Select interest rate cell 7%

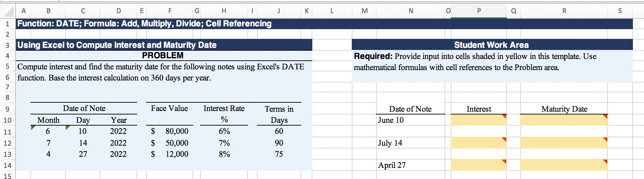(x=224, y=143)
